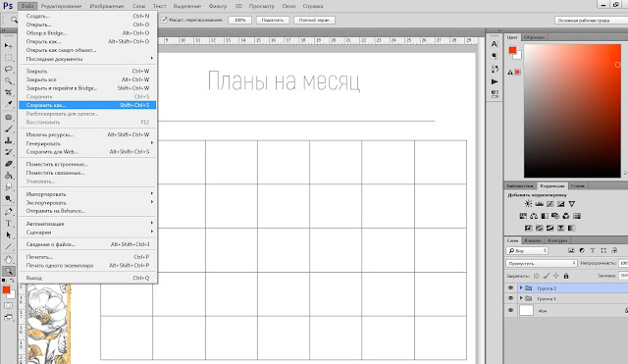Toggle lock image pixels brush icon

pos(547,276)
